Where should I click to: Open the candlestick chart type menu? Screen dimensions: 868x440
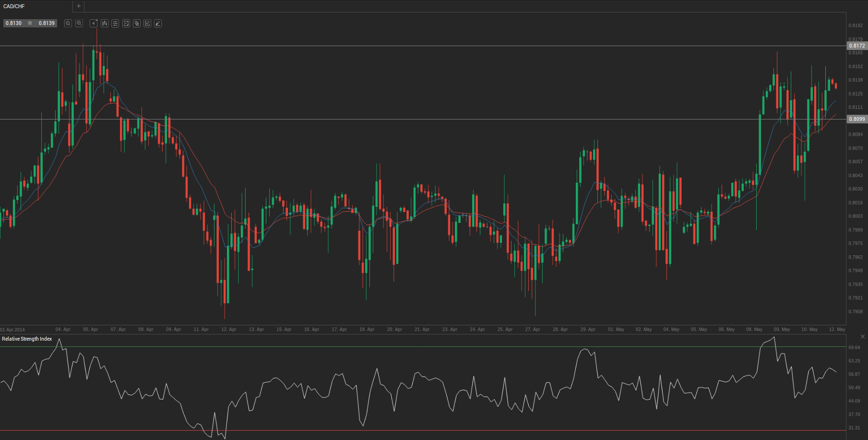pyautogui.click(x=105, y=24)
